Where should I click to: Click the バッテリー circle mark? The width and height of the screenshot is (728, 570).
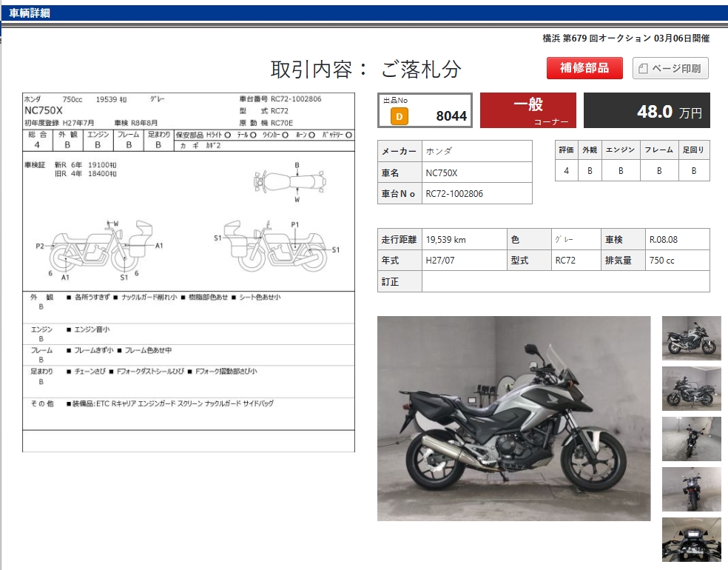pyautogui.click(x=349, y=135)
